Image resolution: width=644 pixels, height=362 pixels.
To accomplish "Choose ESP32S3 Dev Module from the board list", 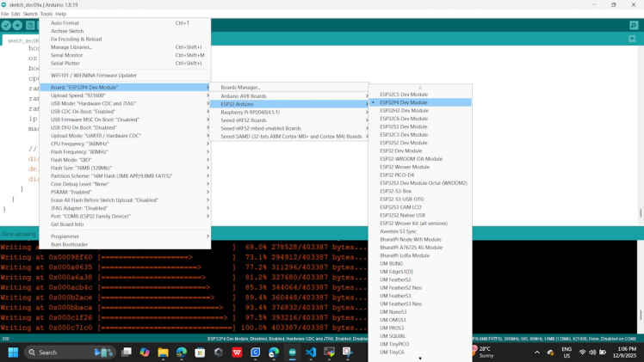I will [x=404, y=126].
